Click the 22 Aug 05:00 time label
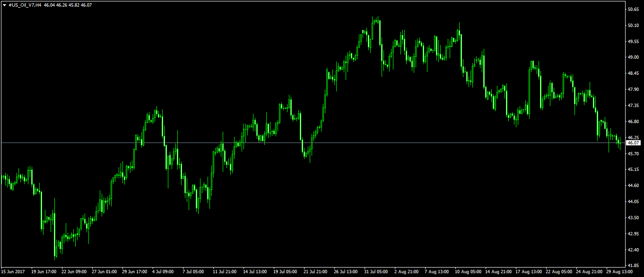The image size is (644, 277). (x=558, y=272)
